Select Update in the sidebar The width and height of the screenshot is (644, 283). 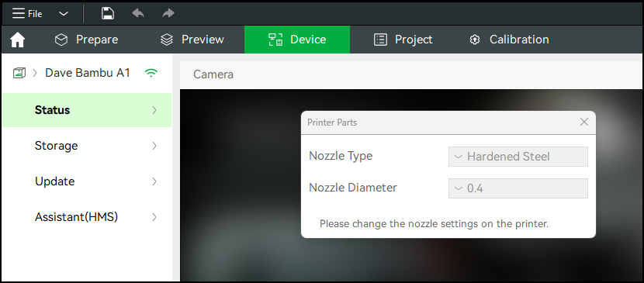click(87, 181)
